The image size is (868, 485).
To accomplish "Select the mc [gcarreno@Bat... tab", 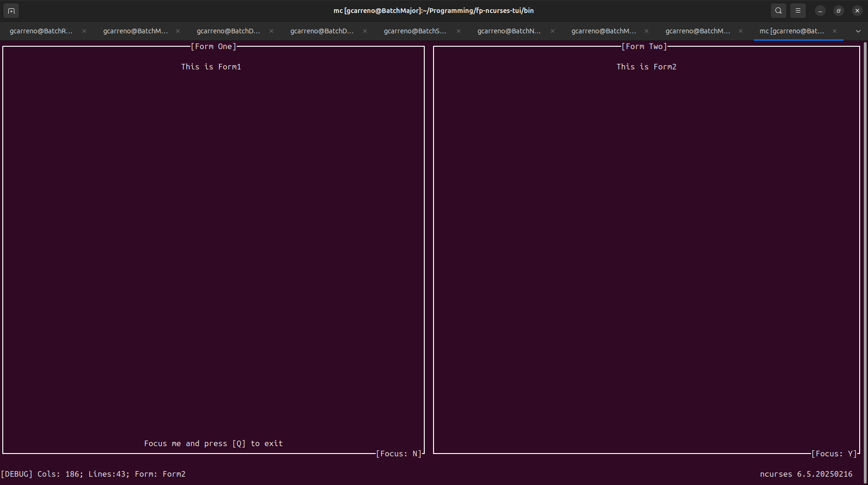I will (x=791, y=31).
